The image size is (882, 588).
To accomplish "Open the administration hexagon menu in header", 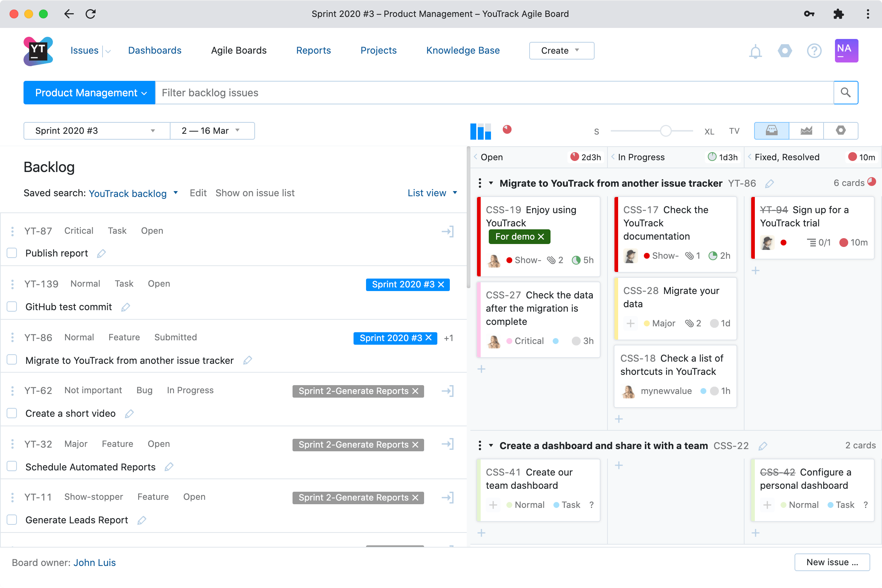I will [x=785, y=51].
